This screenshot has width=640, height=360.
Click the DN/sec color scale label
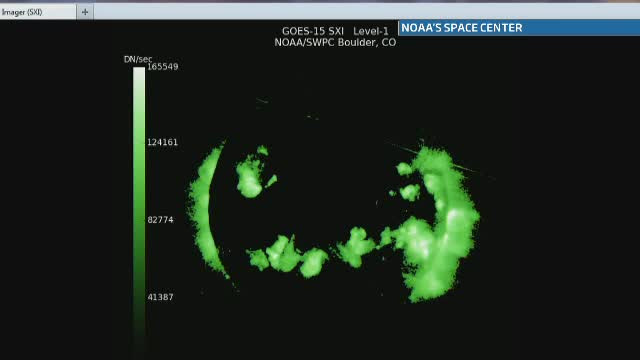pyautogui.click(x=138, y=59)
